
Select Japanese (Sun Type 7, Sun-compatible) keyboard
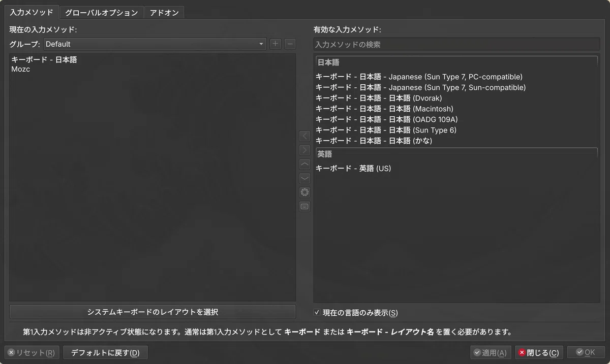[456, 88]
